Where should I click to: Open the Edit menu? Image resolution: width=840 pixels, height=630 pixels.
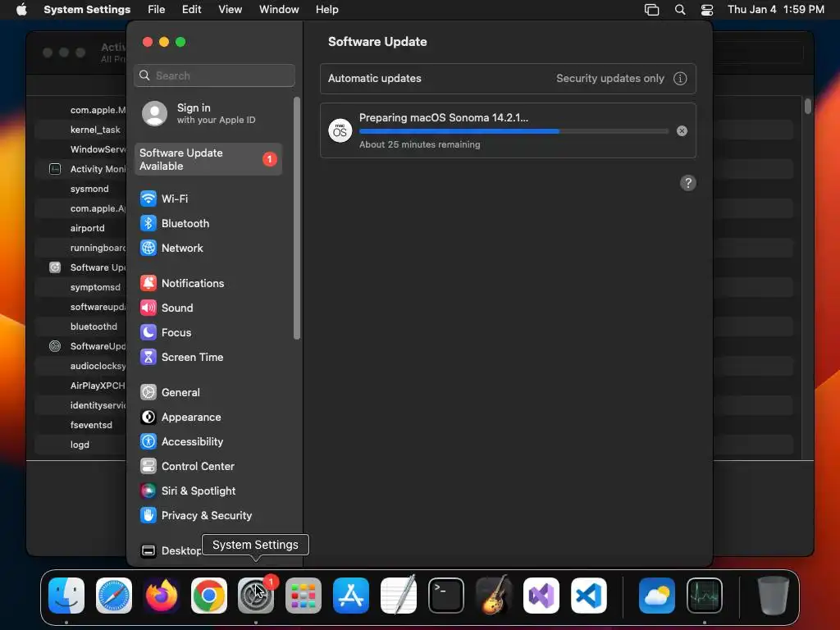click(191, 10)
